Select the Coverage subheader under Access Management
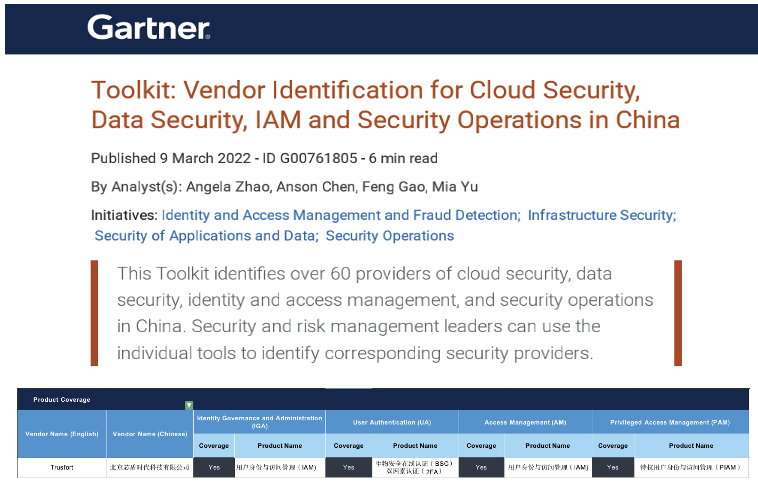Viewport: 758px width, 485px height. (x=481, y=446)
